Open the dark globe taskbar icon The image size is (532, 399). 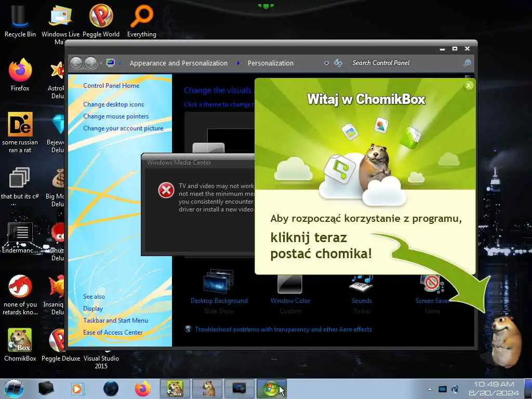click(x=111, y=389)
